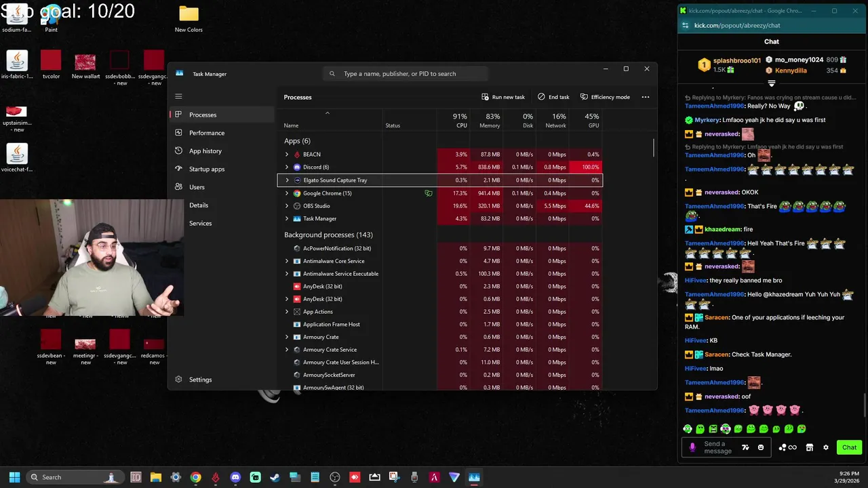
Task: Expand the Discord (6) process group
Action: click(x=287, y=167)
